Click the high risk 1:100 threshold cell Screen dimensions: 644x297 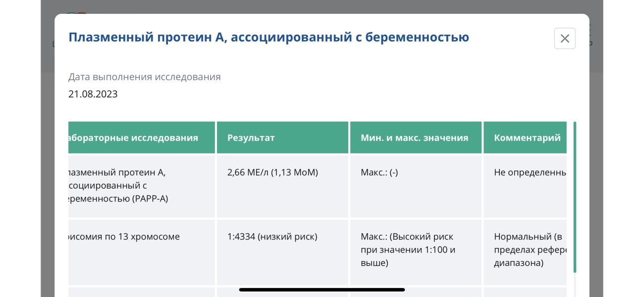[416, 252]
